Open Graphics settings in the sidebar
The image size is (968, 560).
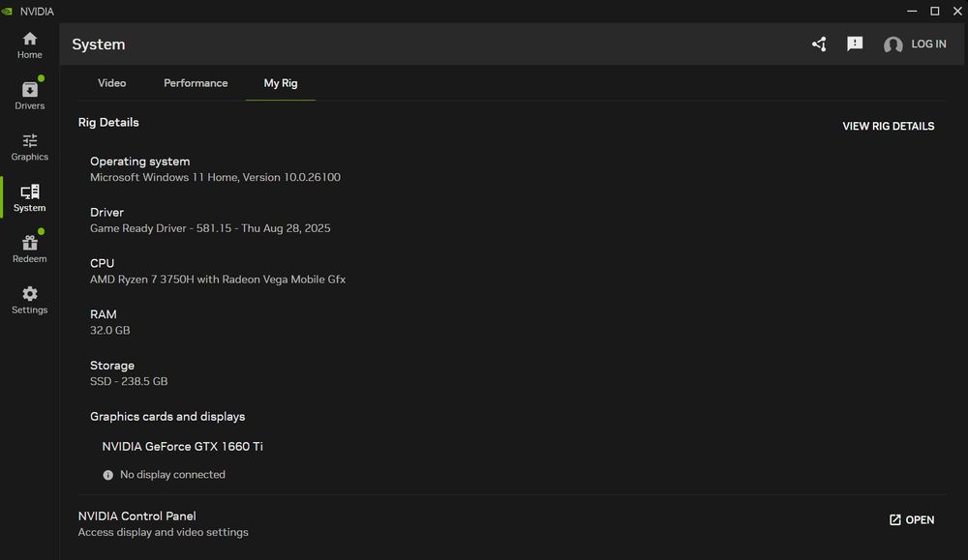click(30, 146)
